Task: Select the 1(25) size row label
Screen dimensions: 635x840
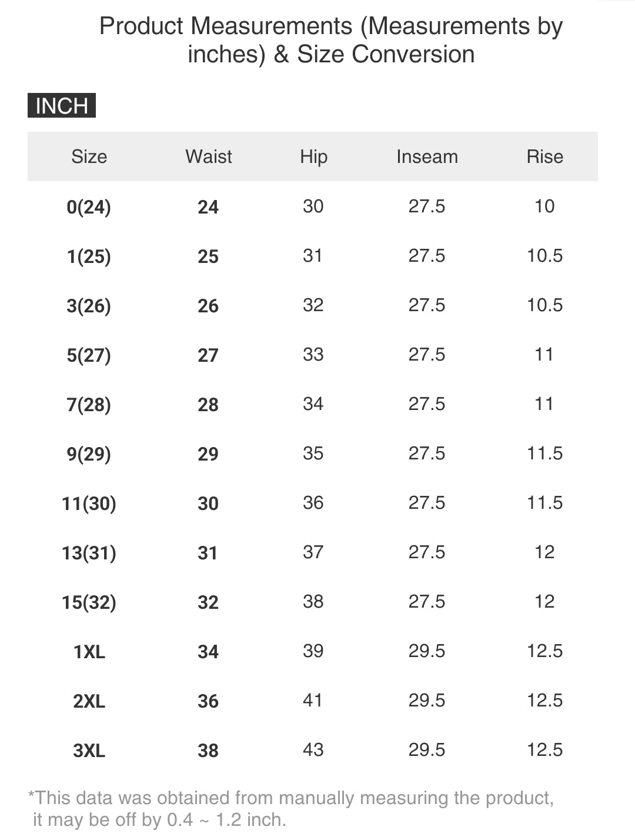Action: (89, 256)
